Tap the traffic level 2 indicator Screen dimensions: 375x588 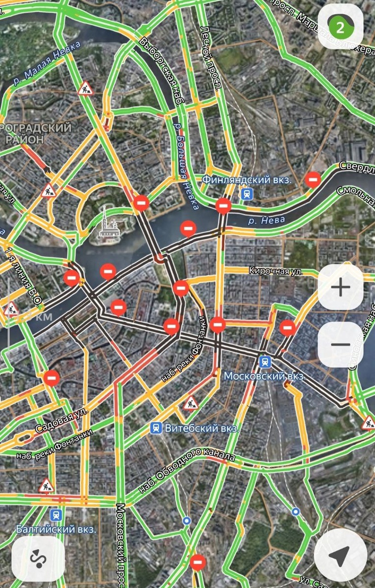pyautogui.click(x=341, y=26)
